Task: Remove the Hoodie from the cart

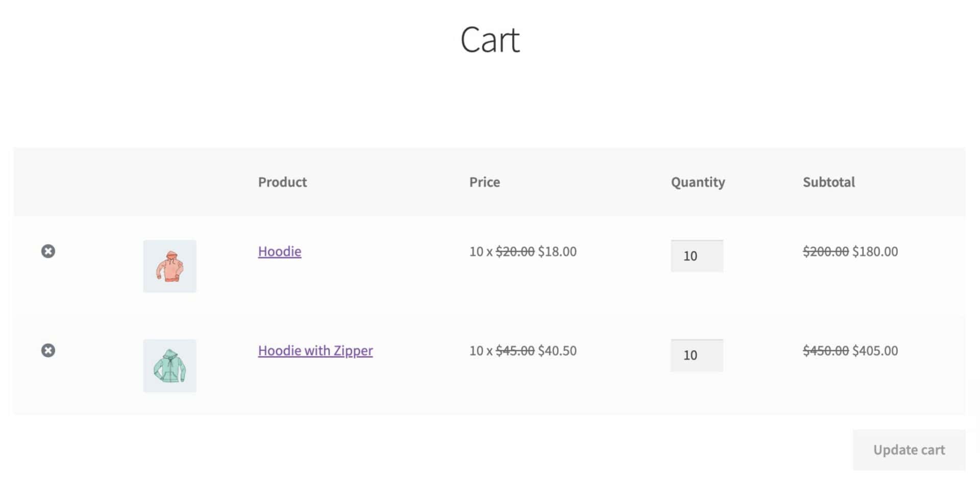Action: (x=48, y=251)
